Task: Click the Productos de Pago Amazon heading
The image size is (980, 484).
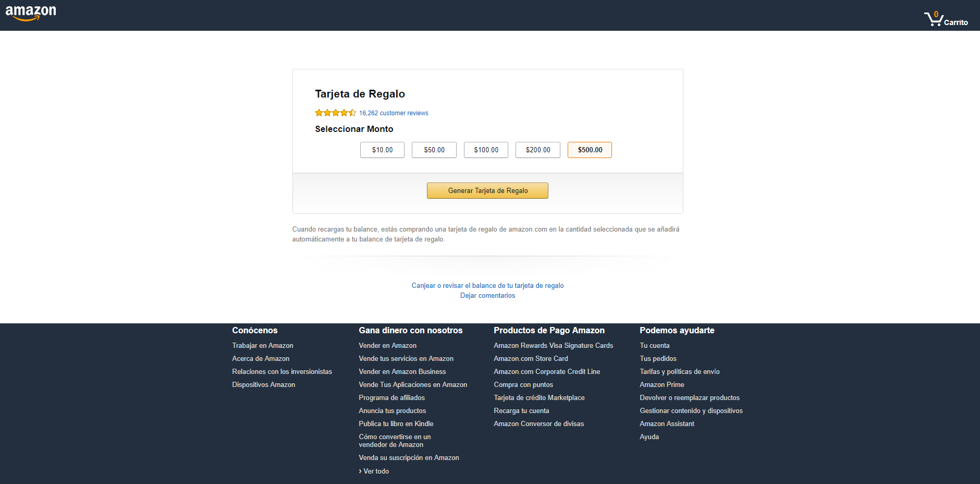Action: (549, 330)
